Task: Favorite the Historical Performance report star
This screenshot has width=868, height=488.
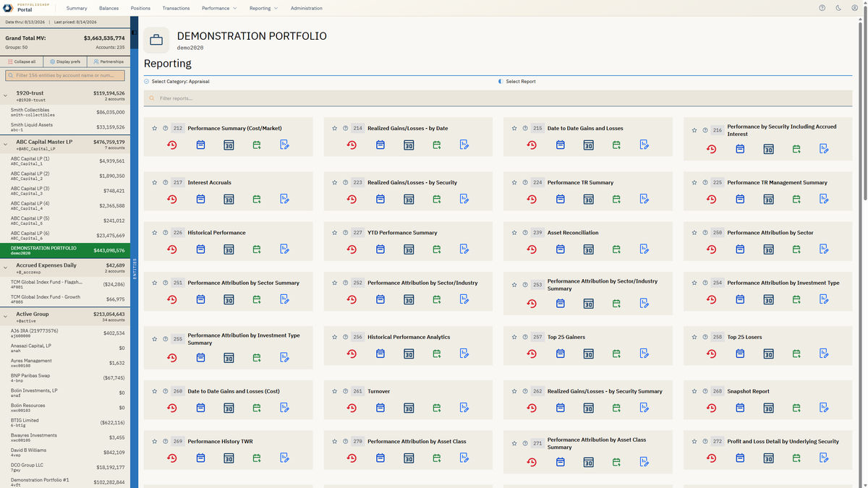Action: (x=154, y=233)
